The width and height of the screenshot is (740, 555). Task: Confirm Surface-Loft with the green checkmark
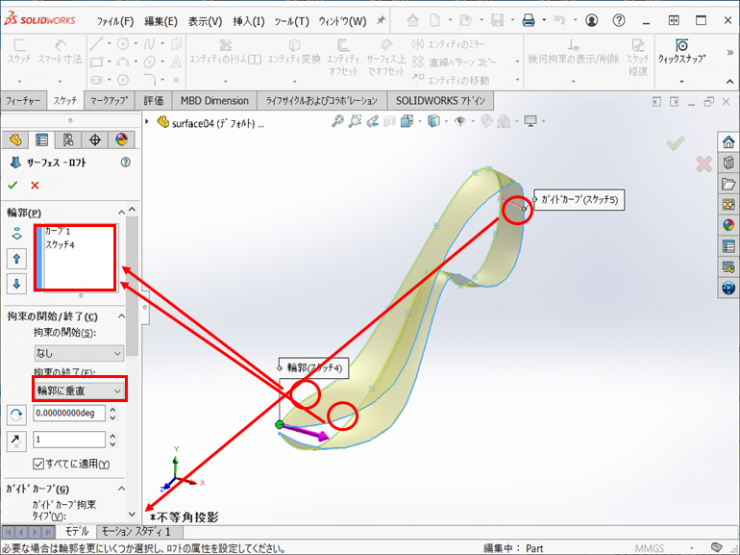pos(13,185)
